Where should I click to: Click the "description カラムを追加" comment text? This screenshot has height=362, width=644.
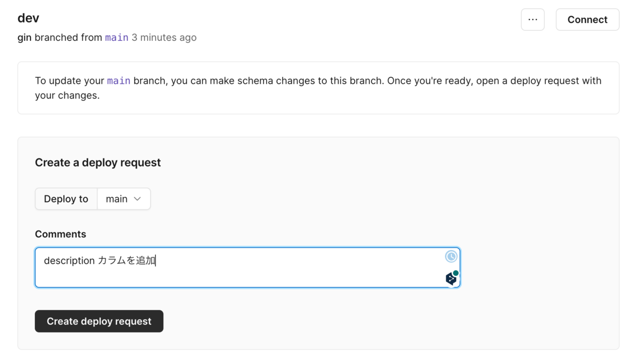coord(99,260)
